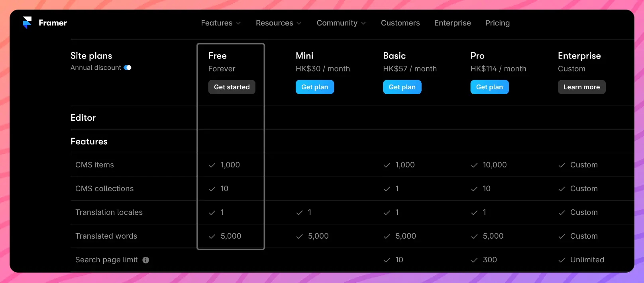Viewport: 644px width, 283px height.
Task: Click the checkmark beside Free plan 1,000 CMS items
Action: click(212, 165)
